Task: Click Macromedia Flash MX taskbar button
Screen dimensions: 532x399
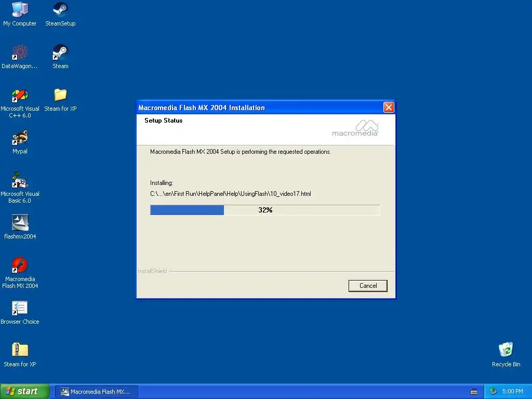Action: point(96,392)
